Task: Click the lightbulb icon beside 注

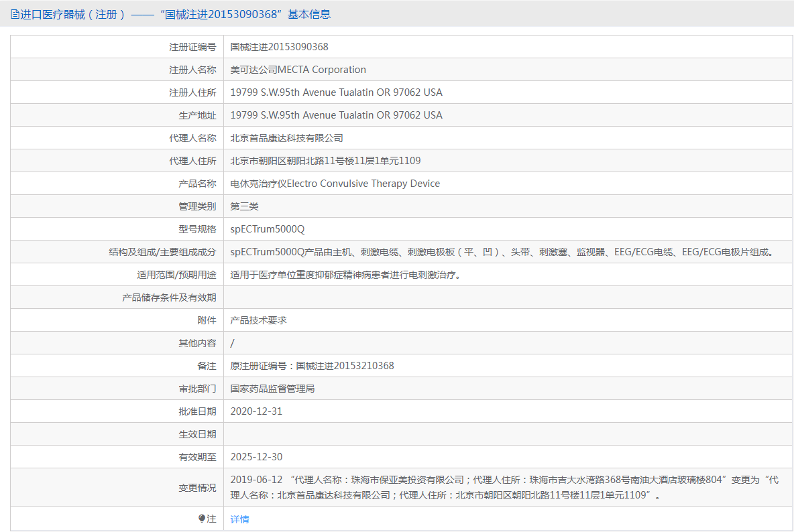Action: click(201, 519)
